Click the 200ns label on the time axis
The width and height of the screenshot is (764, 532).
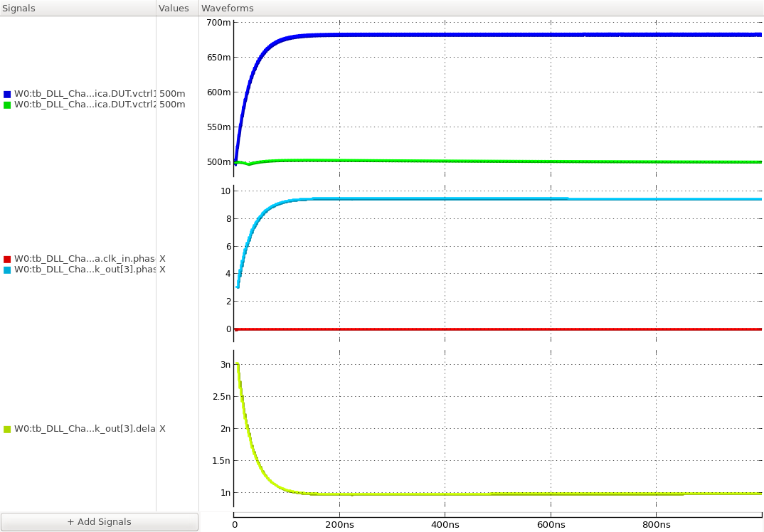click(341, 524)
